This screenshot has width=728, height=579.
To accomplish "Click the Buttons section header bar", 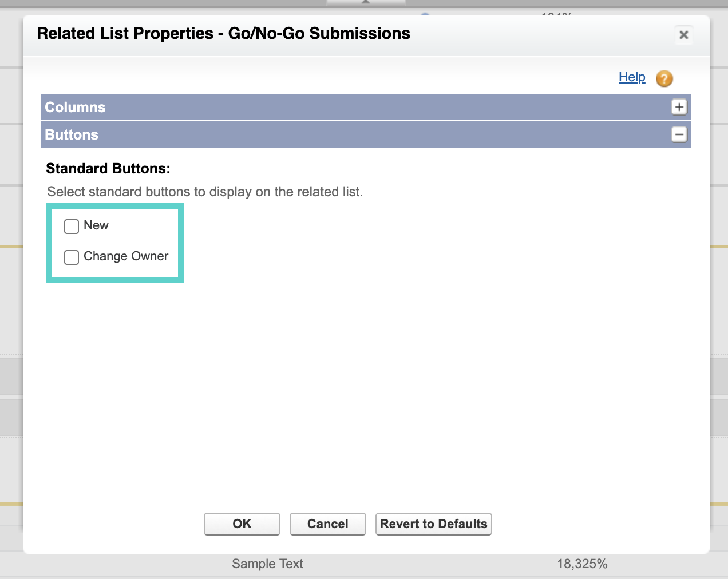I will [x=343, y=135].
